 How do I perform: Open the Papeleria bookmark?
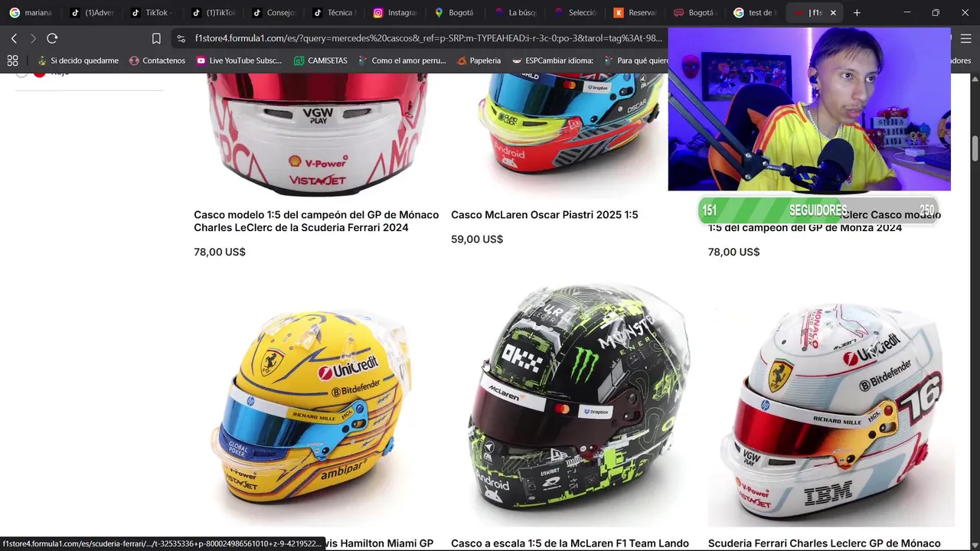(x=479, y=60)
